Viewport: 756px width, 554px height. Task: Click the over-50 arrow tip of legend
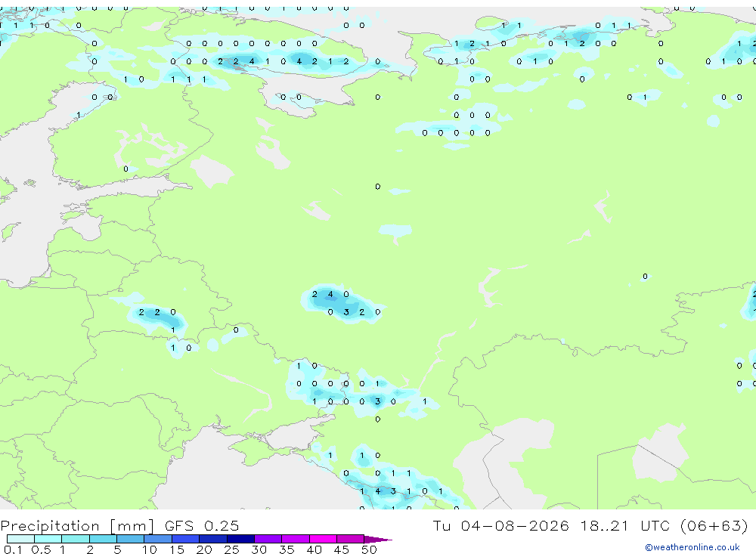pyautogui.click(x=379, y=539)
